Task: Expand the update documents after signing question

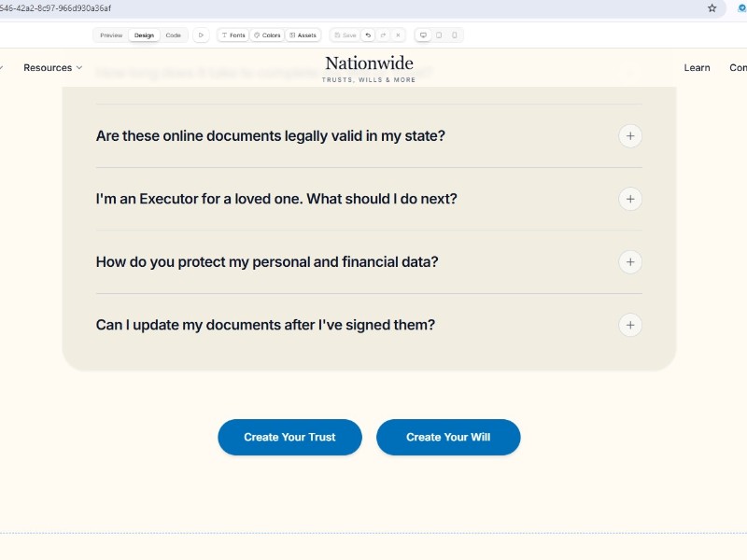Action: coord(630,325)
